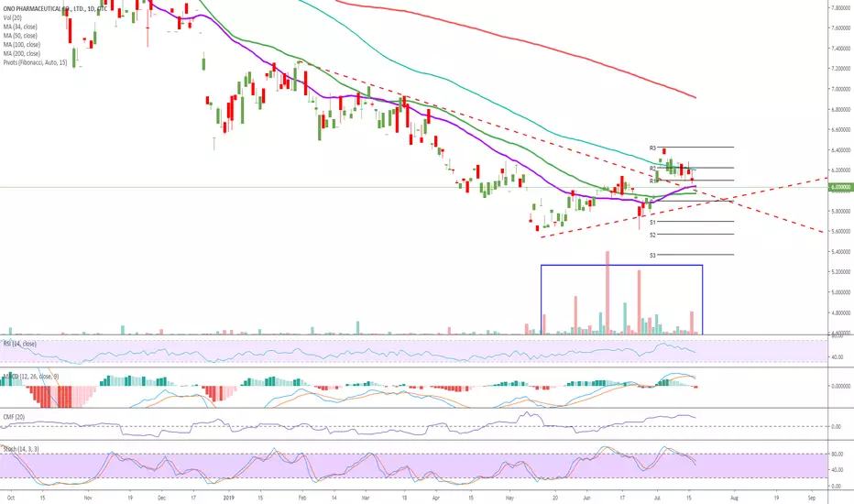Select the MA (100, close) legend entry
Screen dimensions: 854x504
coord(22,45)
